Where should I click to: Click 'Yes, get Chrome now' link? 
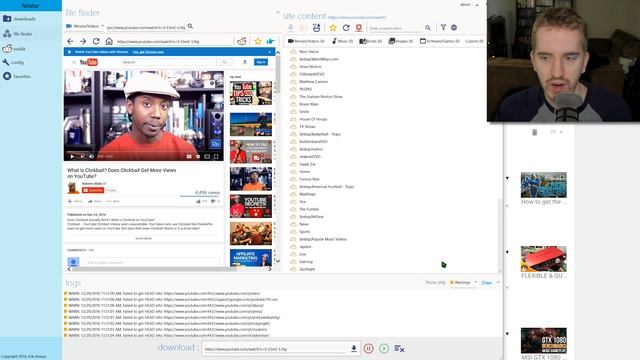pyautogui.click(x=148, y=52)
